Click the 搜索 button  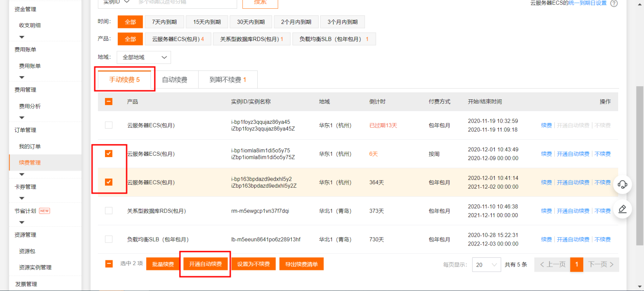[260, 3]
